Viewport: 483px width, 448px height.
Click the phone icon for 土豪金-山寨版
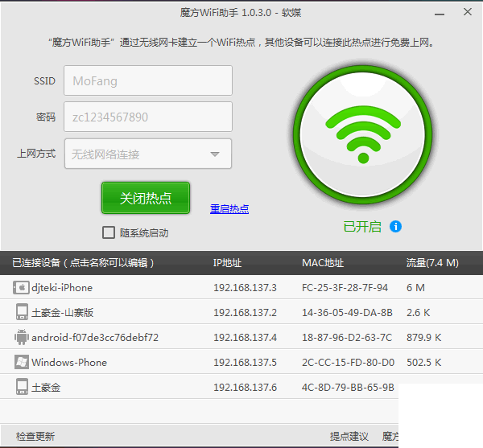22,312
